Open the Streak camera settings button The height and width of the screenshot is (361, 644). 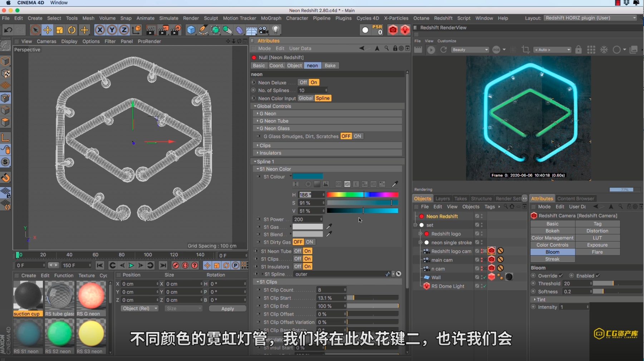pyautogui.click(x=552, y=259)
